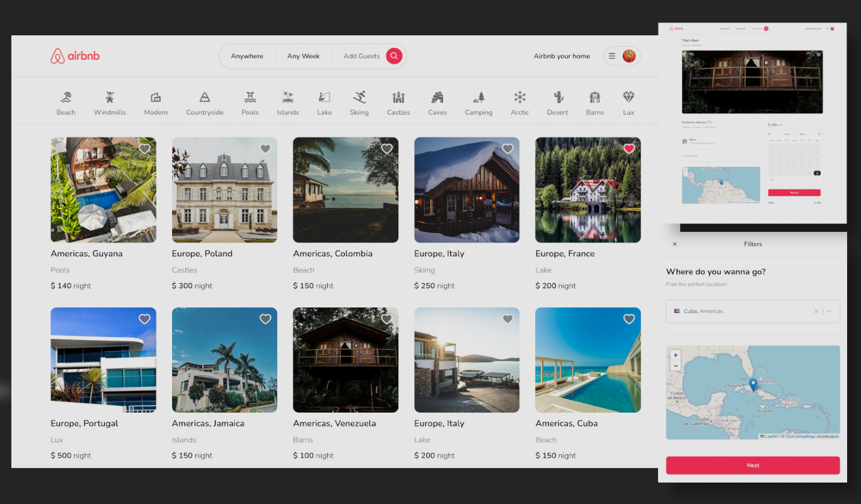The width and height of the screenshot is (861, 504).
Task: Expand the country select dropdown arrow
Action: [829, 311]
